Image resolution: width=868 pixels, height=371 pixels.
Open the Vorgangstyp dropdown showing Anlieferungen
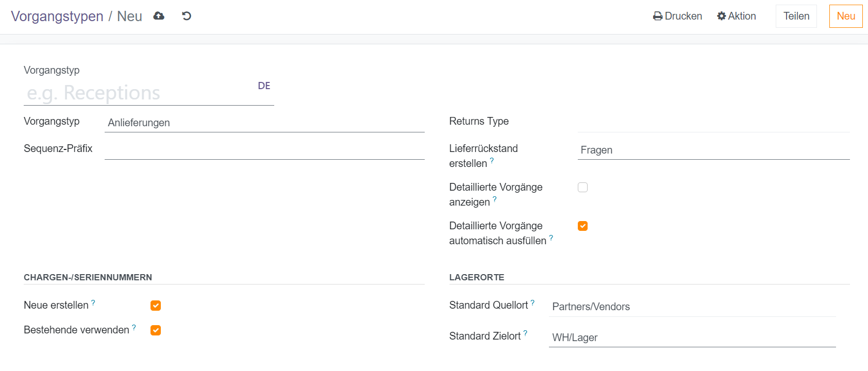point(264,123)
